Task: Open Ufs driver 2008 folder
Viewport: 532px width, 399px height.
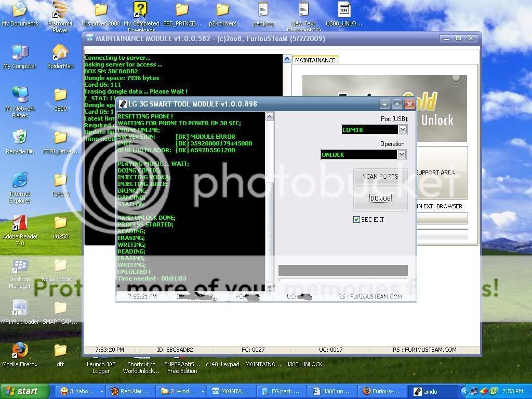Action: [101, 14]
